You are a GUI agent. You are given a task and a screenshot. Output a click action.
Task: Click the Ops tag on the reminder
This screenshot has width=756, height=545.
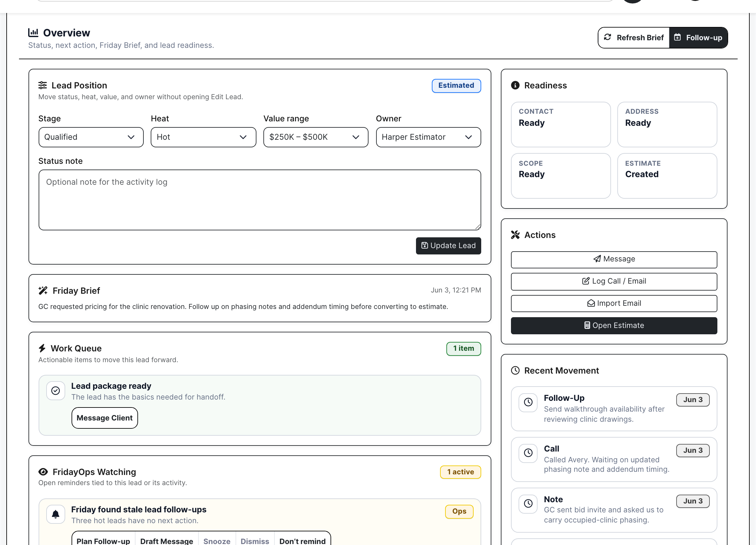(459, 511)
